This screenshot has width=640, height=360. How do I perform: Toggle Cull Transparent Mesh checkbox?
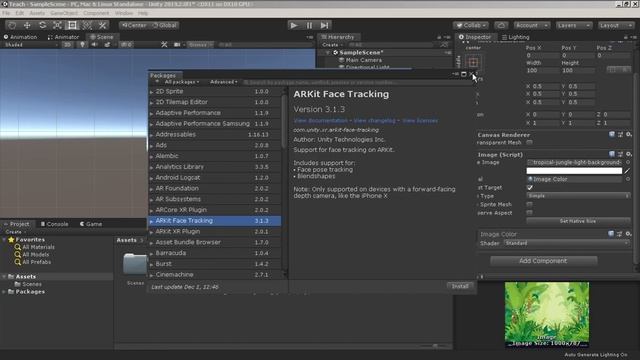click(x=529, y=142)
